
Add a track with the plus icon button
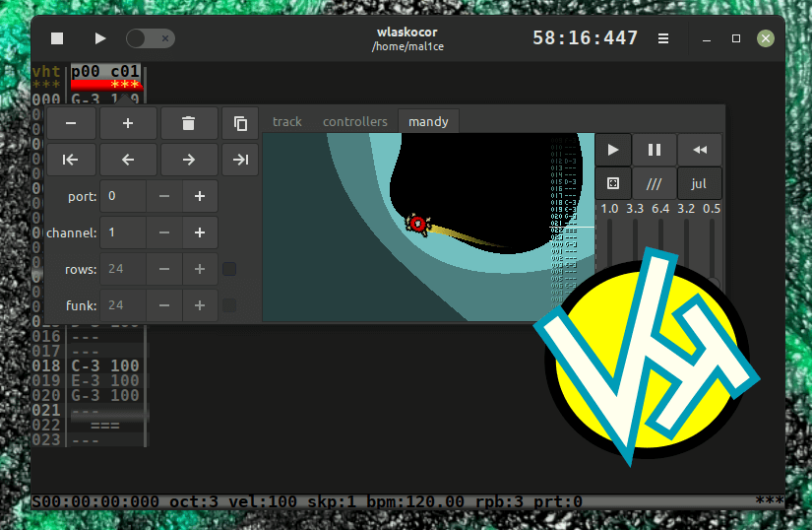pyautogui.click(x=128, y=123)
